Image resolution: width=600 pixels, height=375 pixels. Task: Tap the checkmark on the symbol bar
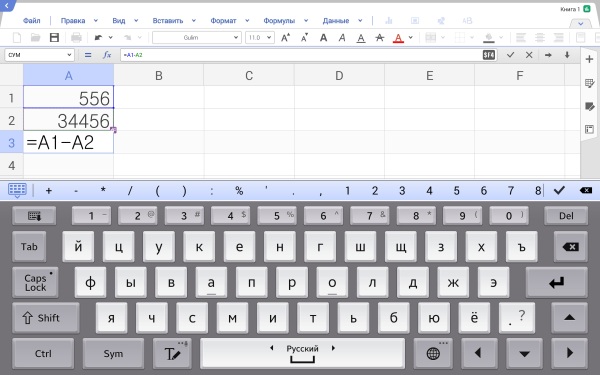559,190
